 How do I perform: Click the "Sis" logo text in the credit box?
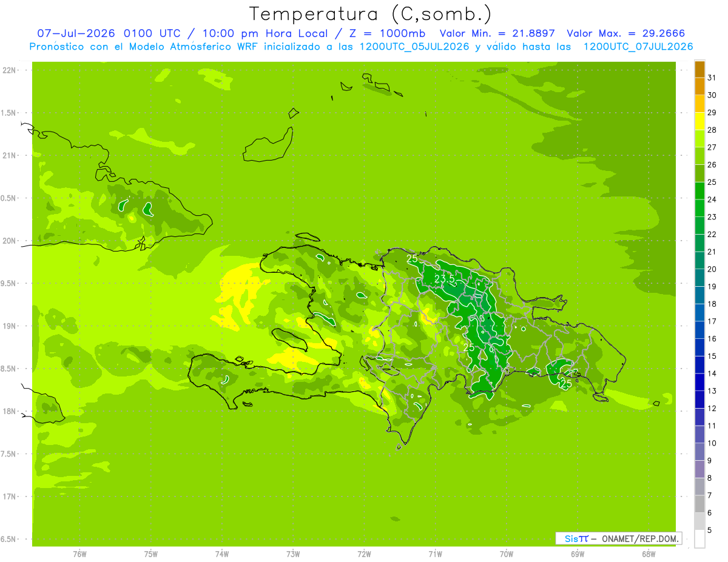[x=571, y=538]
